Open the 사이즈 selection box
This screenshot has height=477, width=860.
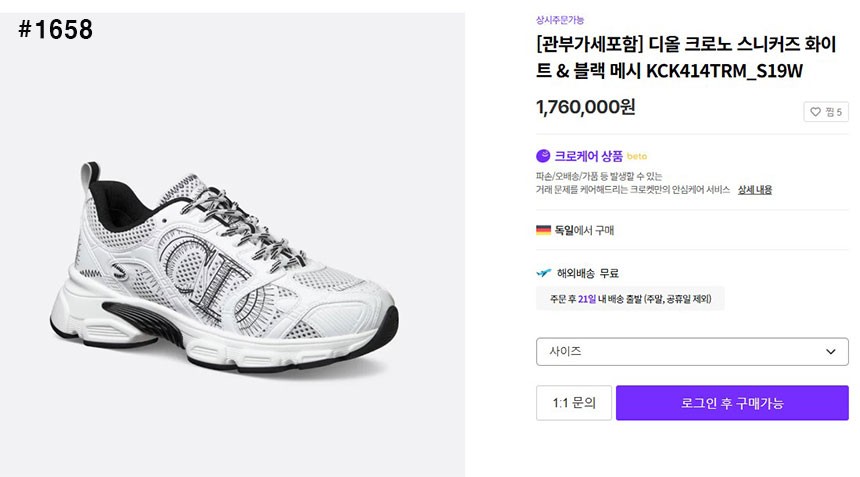[x=691, y=352]
